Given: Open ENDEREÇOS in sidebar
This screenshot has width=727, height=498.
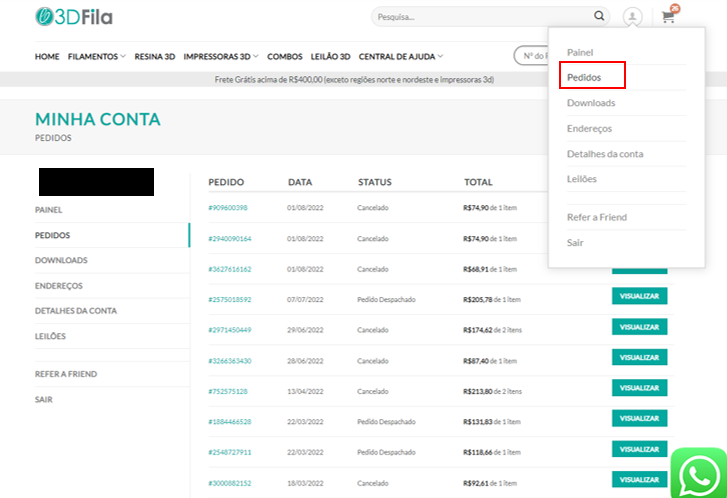Looking at the screenshot, I should click(58, 286).
